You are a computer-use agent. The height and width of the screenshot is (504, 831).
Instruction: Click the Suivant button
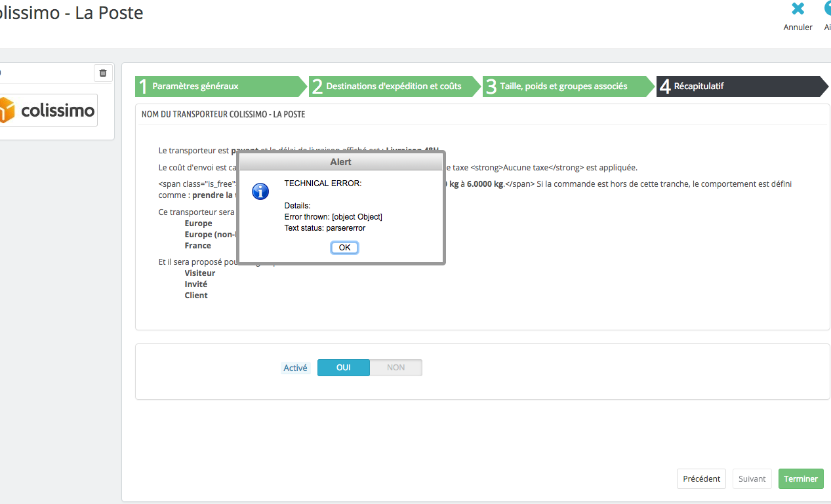click(752, 478)
